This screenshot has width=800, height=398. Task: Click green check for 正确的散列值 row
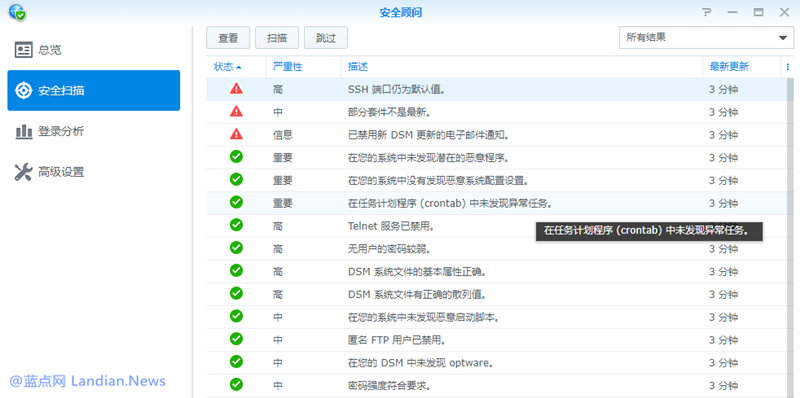[236, 293]
